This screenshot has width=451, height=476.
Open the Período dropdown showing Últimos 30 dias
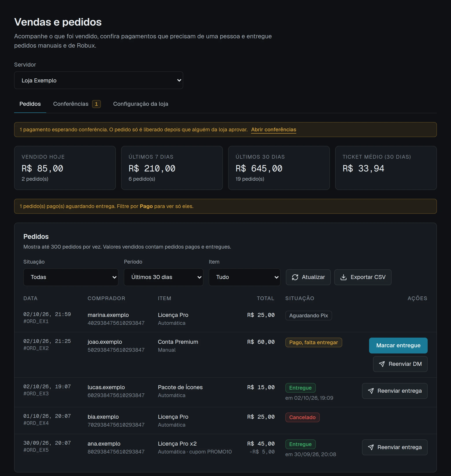tap(163, 277)
